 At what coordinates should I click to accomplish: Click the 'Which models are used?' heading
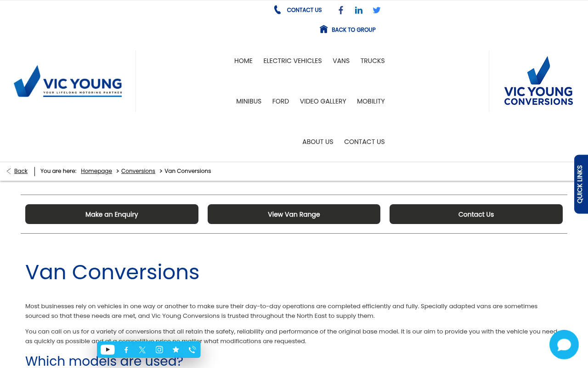pos(104,361)
